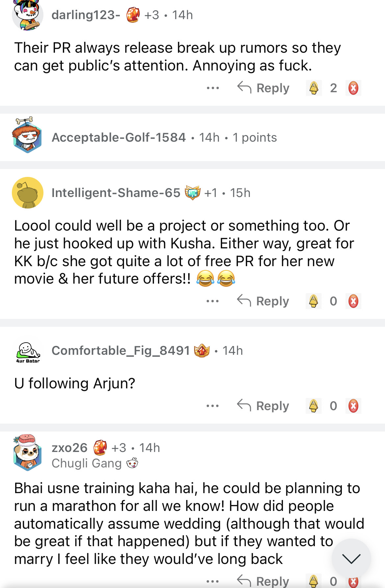This screenshot has height=588, width=385.
Task: Tap darling123-'s avatar image
Action: pyautogui.click(x=28, y=15)
